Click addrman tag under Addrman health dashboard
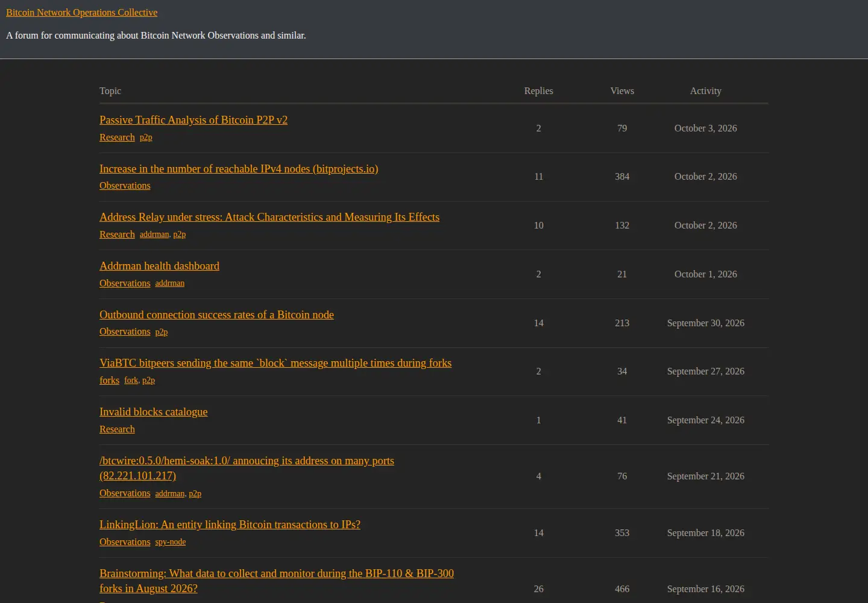The height and width of the screenshot is (603, 868). click(170, 283)
